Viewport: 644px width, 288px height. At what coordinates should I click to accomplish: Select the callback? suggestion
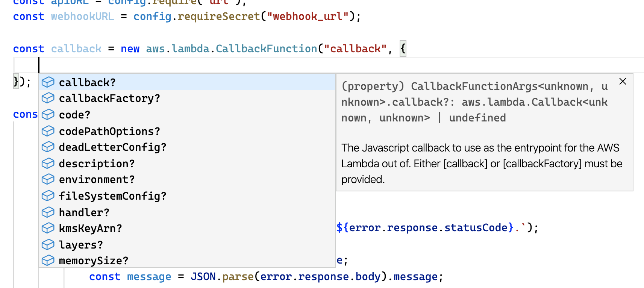187,82
